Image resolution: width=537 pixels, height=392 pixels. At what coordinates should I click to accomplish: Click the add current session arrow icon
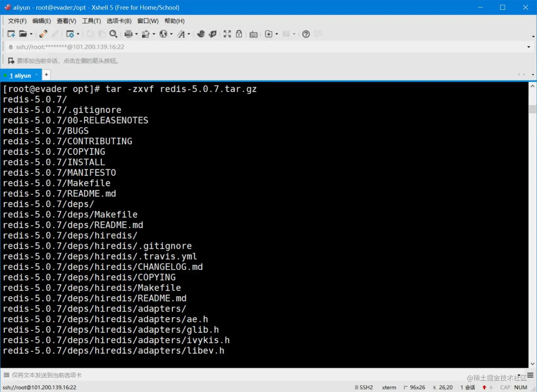11,61
